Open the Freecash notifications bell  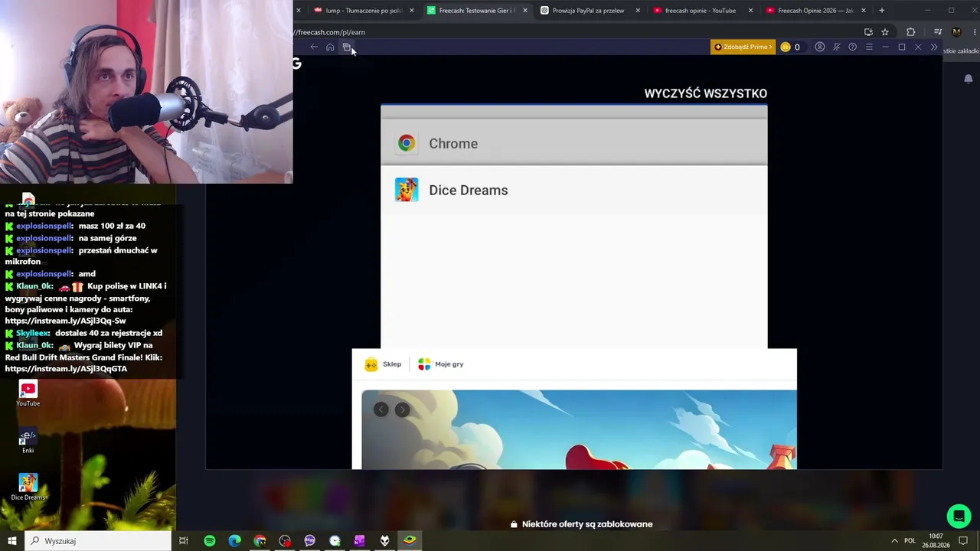(968, 79)
